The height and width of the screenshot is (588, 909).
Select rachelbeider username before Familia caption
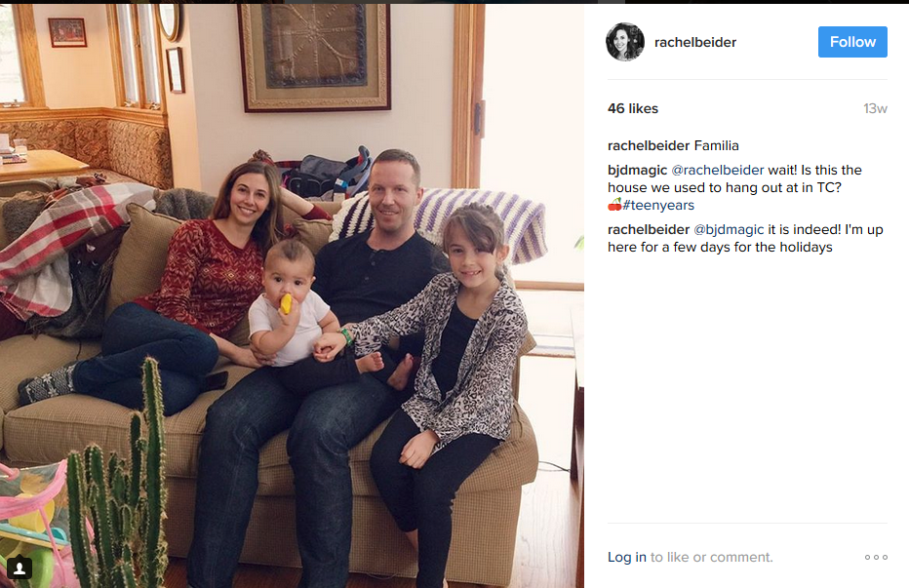click(649, 145)
